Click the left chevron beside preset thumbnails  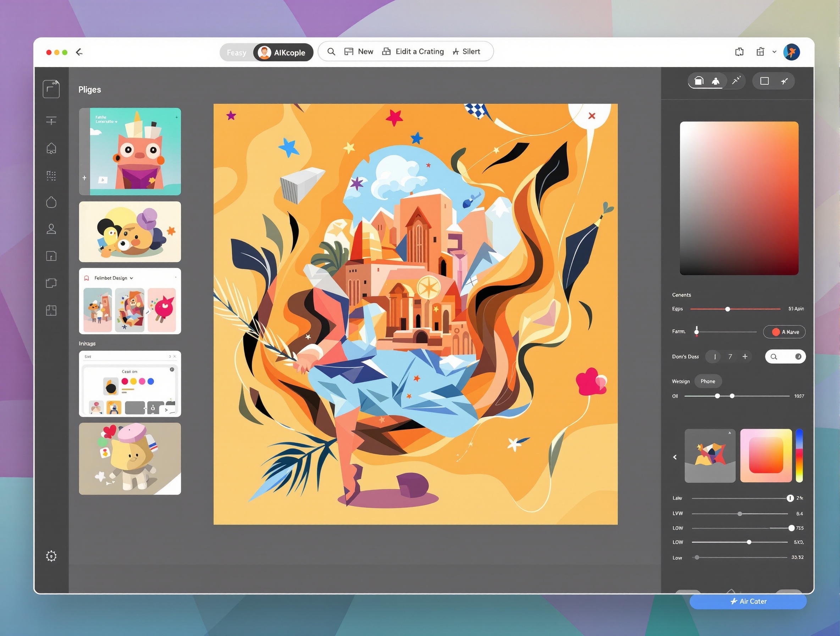pyautogui.click(x=675, y=457)
